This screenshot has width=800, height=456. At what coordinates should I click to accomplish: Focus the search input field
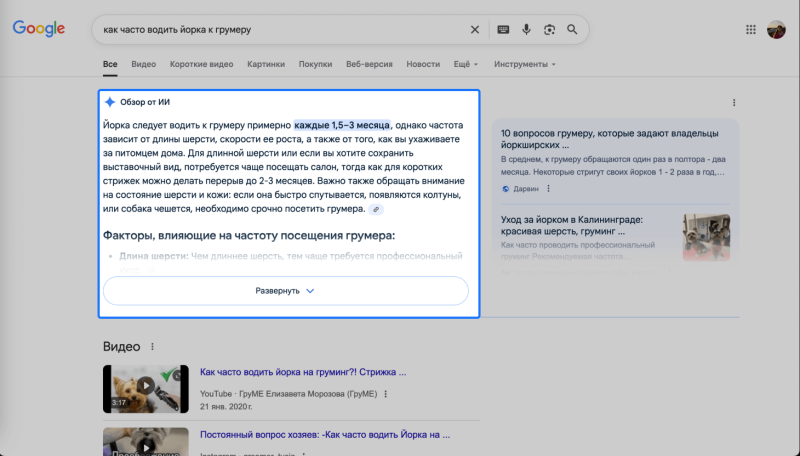click(281, 30)
